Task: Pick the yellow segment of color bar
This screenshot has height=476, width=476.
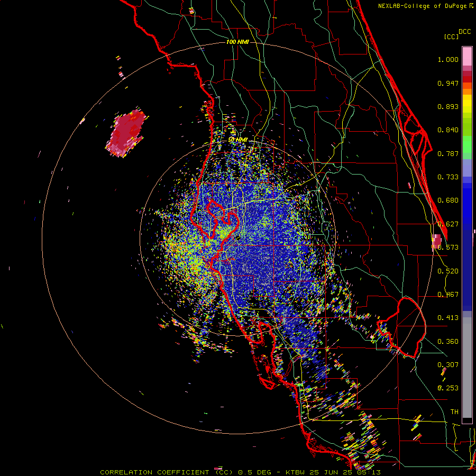Action: (x=467, y=104)
